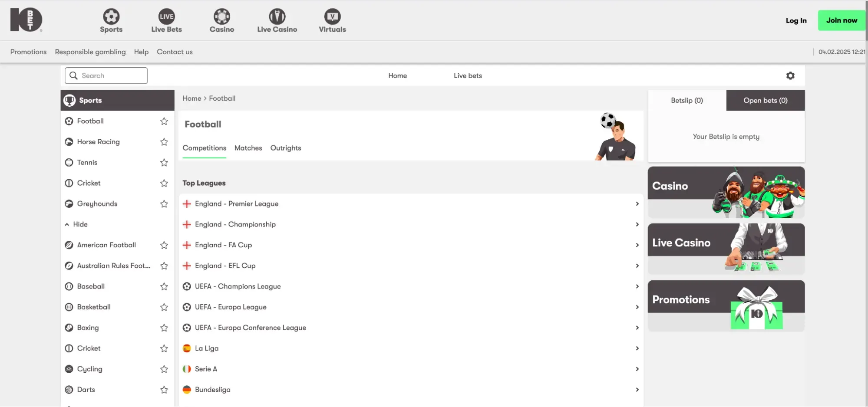
Task: Click the Australian Rules Football icon
Action: pos(69,266)
